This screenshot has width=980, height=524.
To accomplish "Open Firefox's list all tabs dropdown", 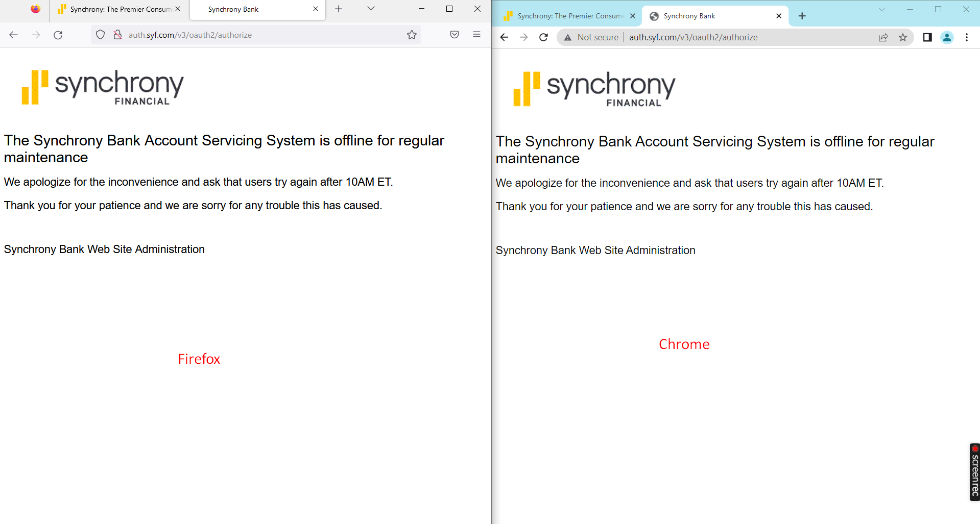I will pos(371,9).
